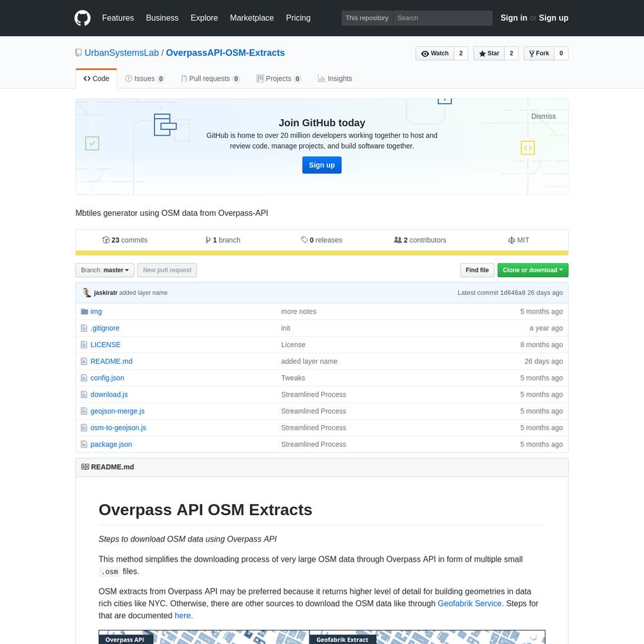
Task: Click the download.js file icon
Action: click(84, 394)
